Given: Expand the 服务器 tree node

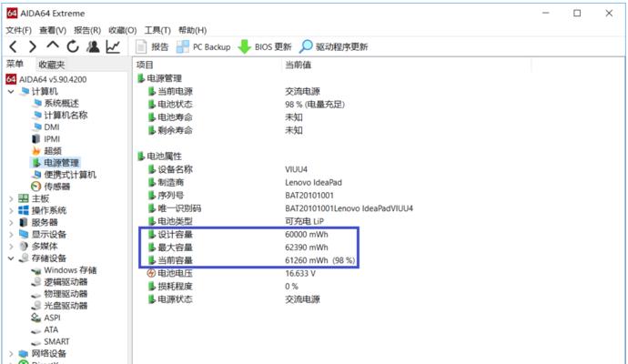Looking at the screenshot, I should tap(11, 223).
